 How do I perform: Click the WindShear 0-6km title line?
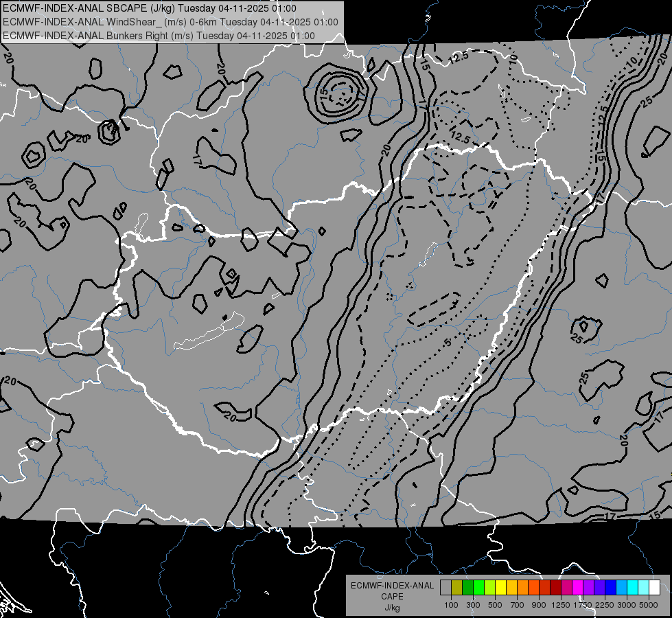pos(170,22)
